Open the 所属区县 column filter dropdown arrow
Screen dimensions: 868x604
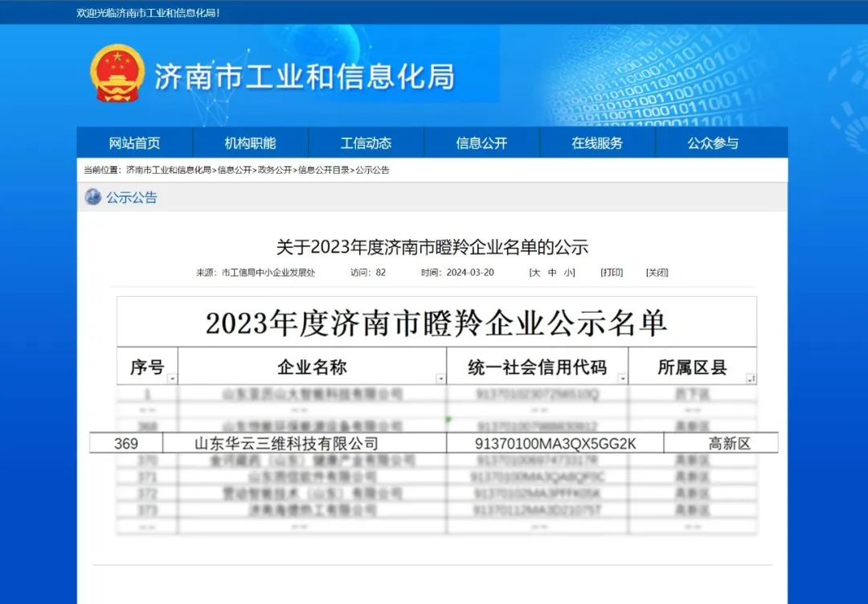751,379
